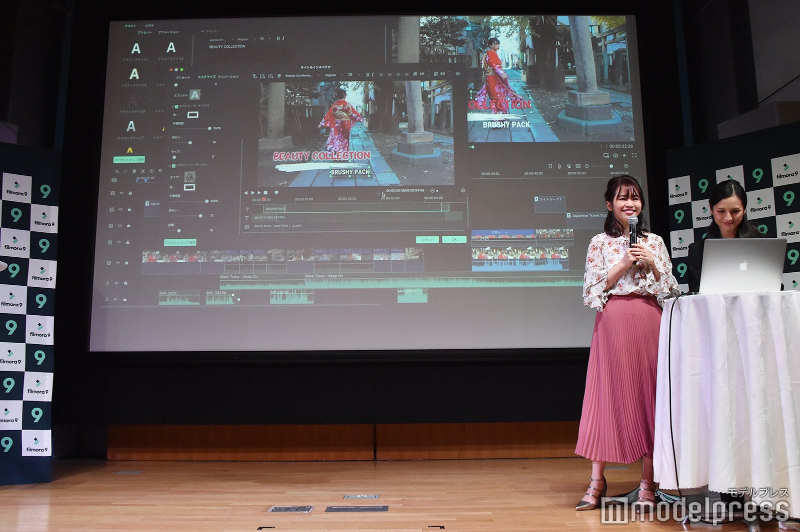800x532 pixels.
Task: Toggle the lock icon on a timeline track header
Action: coord(130,193)
